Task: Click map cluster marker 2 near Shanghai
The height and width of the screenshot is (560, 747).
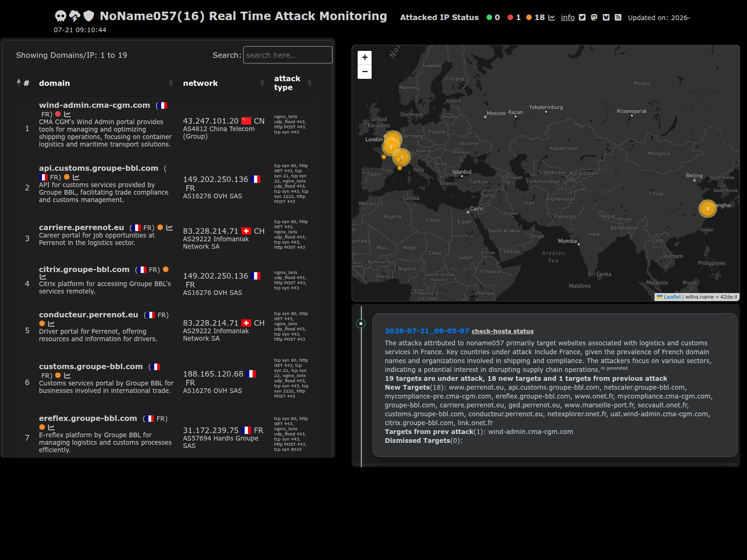Action: tap(708, 209)
